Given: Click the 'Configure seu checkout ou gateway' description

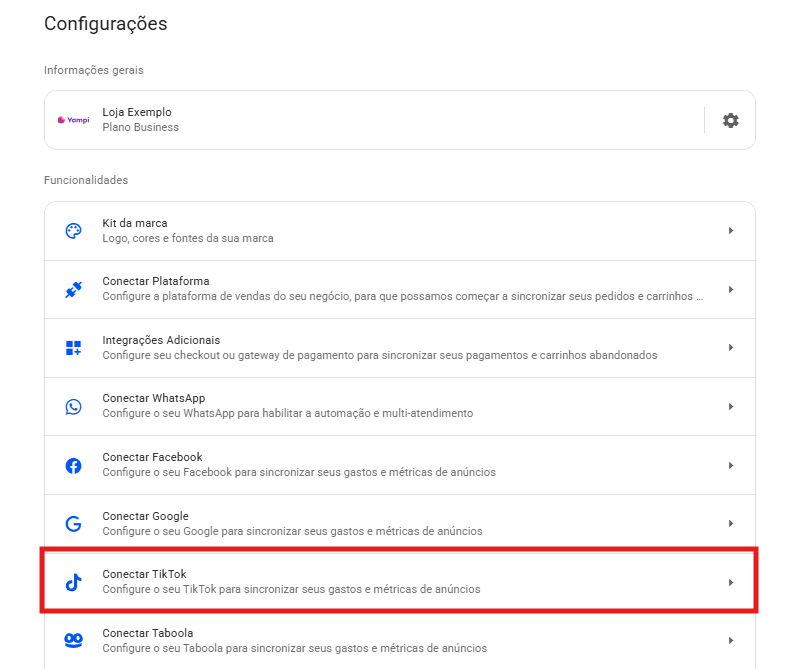Looking at the screenshot, I should [380, 355].
